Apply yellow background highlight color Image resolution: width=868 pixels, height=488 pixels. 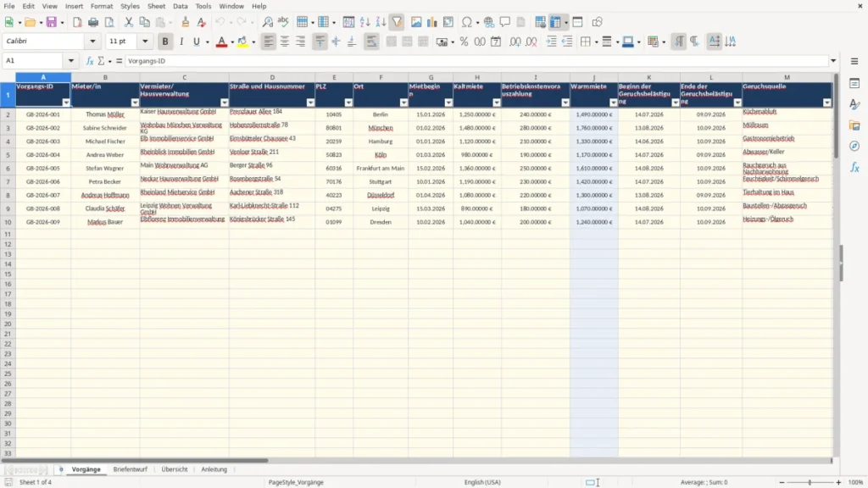(242, 42)
